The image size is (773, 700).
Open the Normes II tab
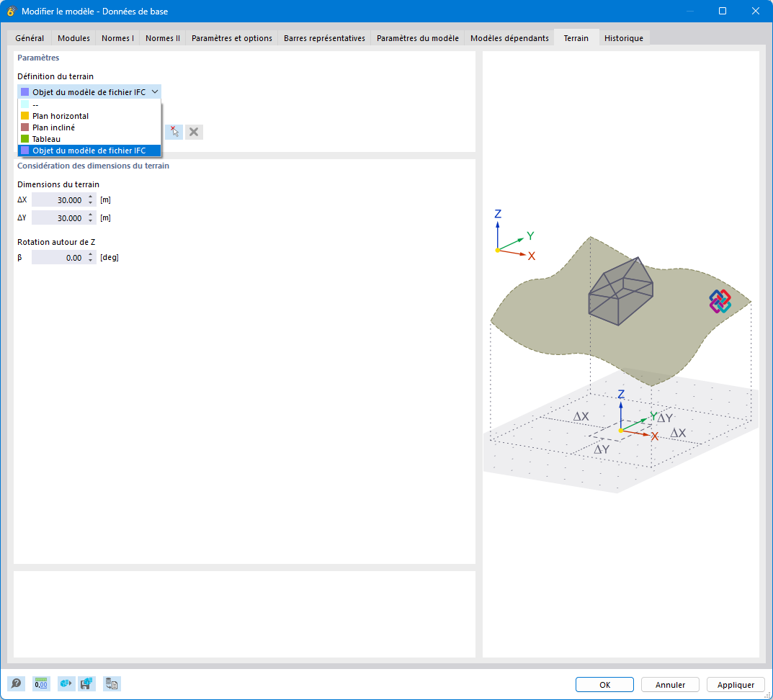click(163, 38)
